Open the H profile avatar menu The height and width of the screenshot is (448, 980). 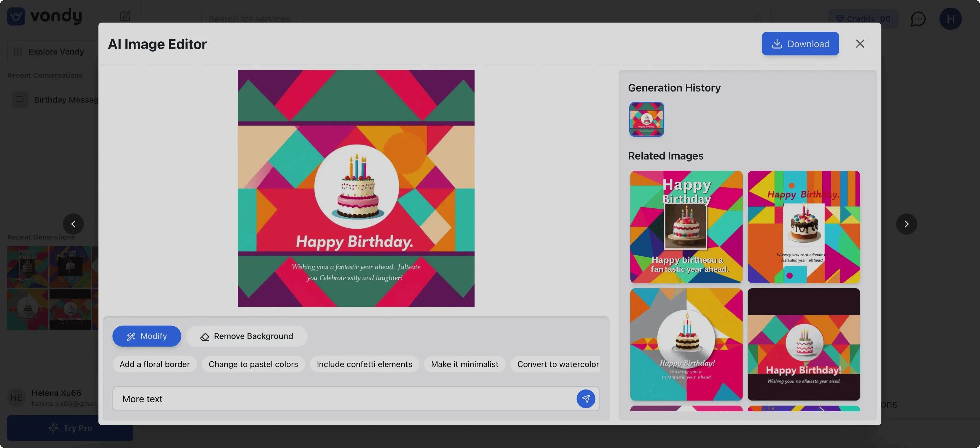point(950,19)
